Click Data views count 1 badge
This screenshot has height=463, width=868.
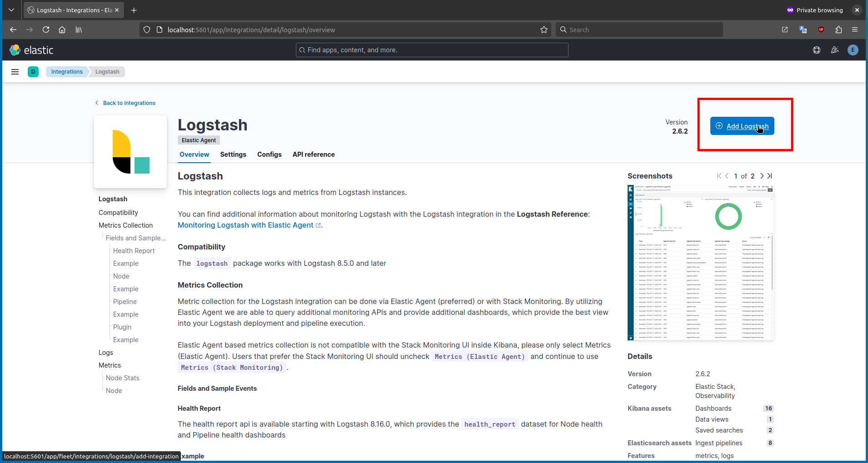tap(770, 419)
